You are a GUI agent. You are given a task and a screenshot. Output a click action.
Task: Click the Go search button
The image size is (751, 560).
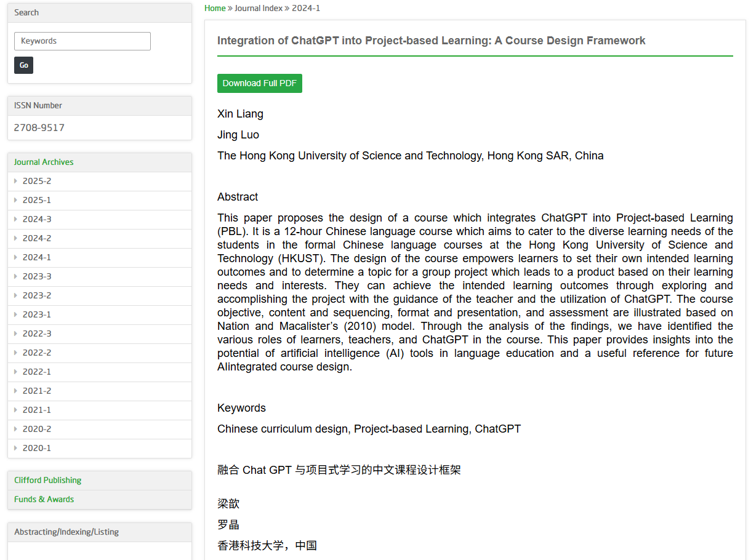click(23, 65)
